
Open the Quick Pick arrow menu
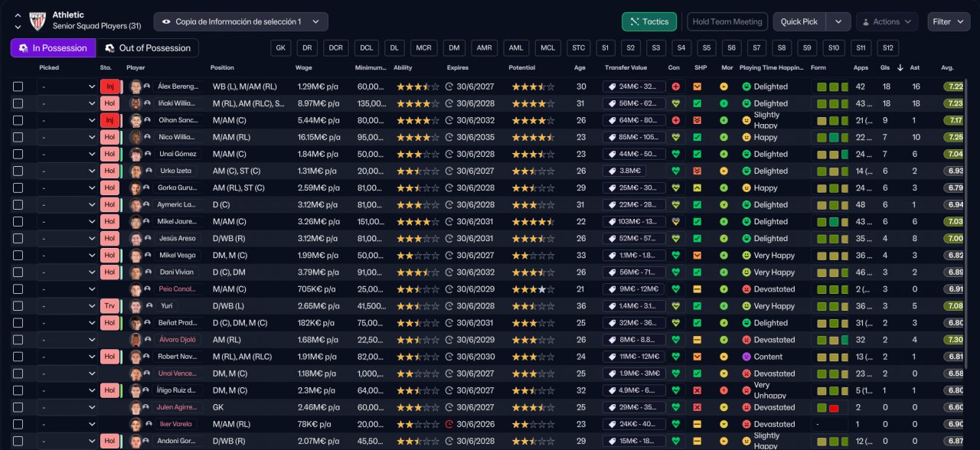point(838,21)
